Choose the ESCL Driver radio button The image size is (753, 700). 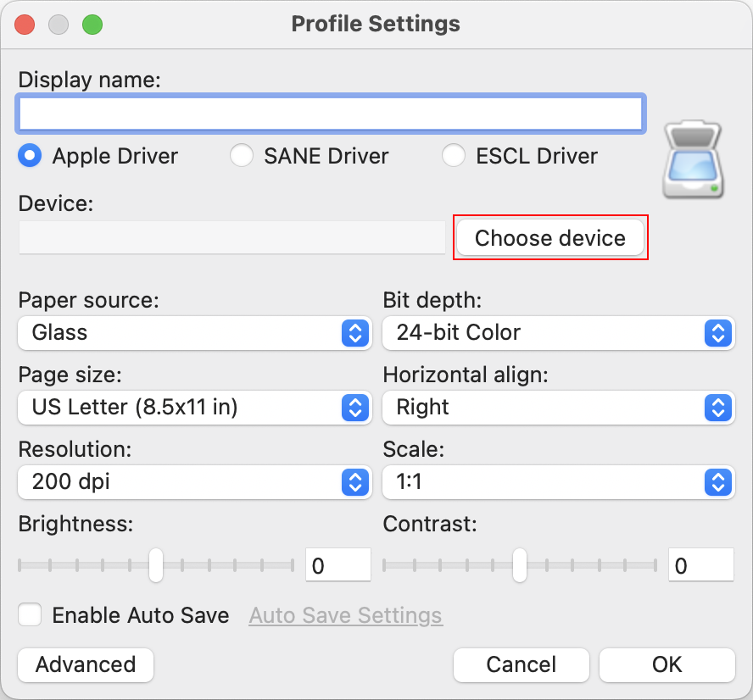pos(454,156)
